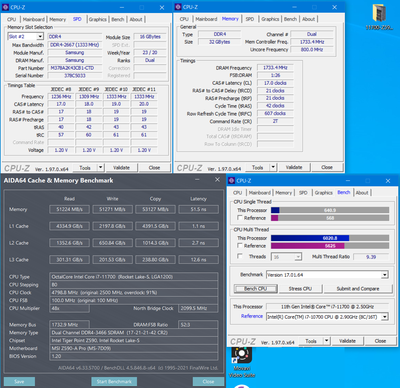Open the Tools arrow in the SPD window
The image size is (400, 388).
(100, 167)
